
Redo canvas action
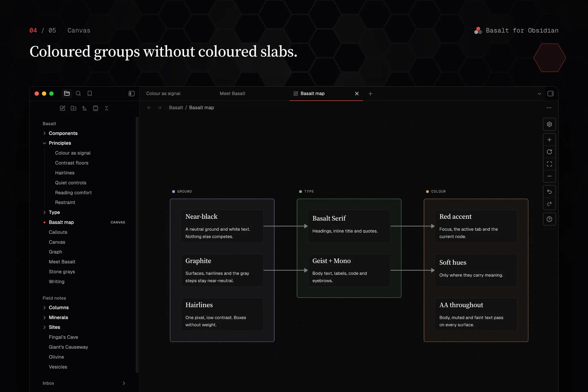(x=549, y=204)
